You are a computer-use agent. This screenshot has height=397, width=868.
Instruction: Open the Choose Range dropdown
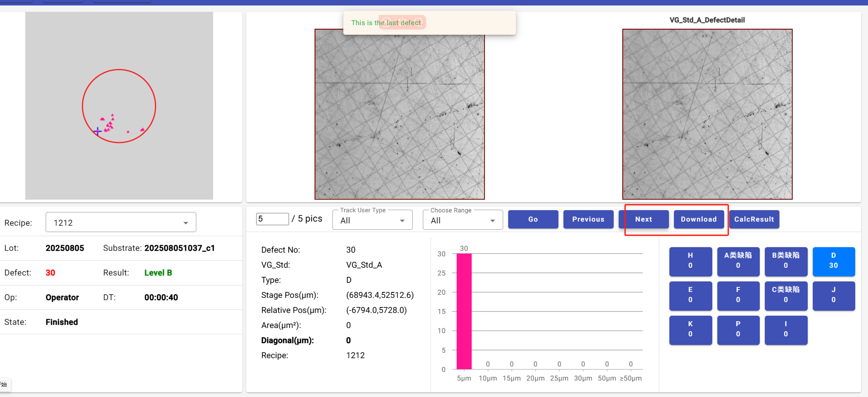click(x=463, y=221)
